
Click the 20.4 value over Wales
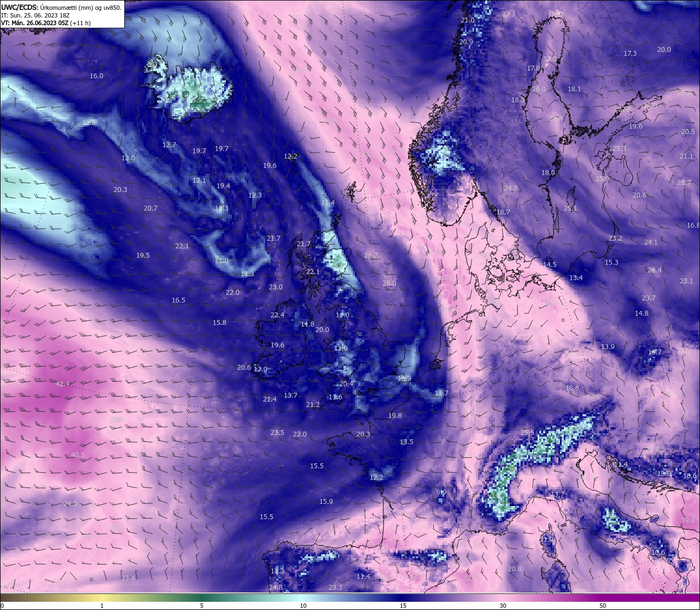click(346, 384)
